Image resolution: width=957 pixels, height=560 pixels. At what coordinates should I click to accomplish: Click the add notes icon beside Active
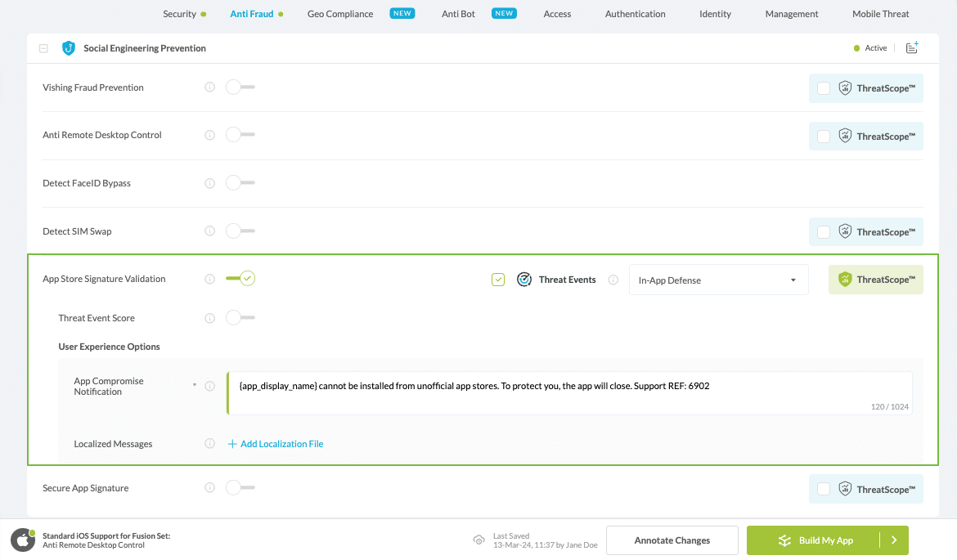click(x=912, y=48)
